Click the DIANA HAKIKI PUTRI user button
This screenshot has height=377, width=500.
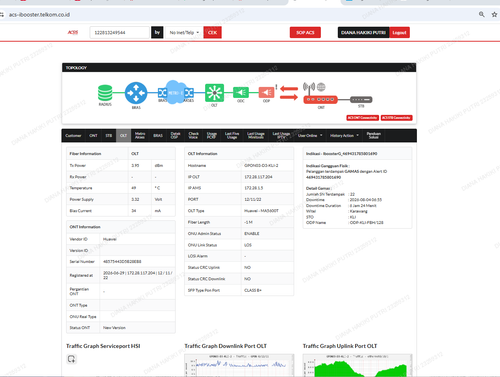(363, 32)
